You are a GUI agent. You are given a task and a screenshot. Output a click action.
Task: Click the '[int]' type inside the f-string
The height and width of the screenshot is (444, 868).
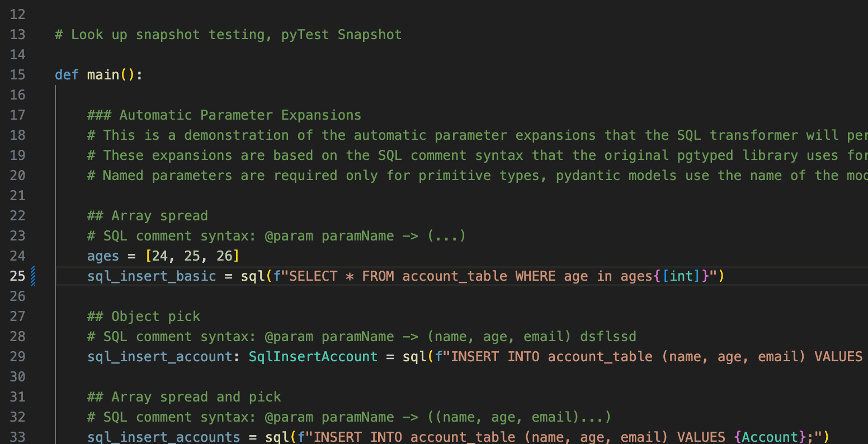coord(681,276)
